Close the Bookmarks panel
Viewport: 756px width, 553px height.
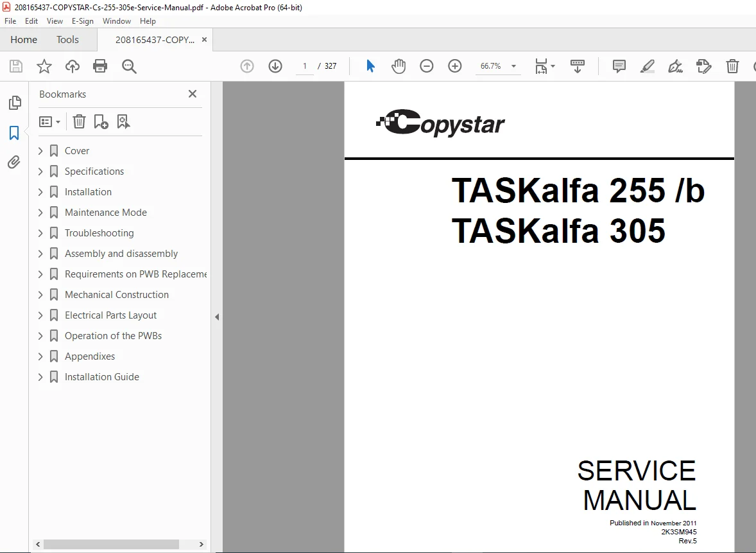[193, 94]
